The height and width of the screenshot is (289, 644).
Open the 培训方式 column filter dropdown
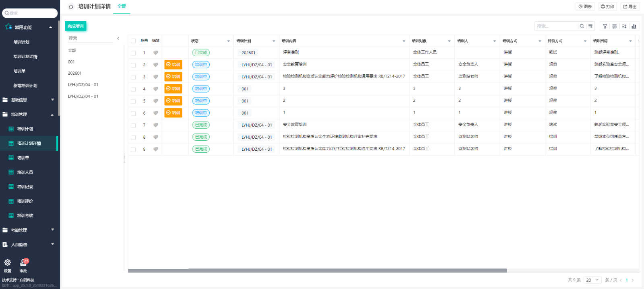(540, 41)
